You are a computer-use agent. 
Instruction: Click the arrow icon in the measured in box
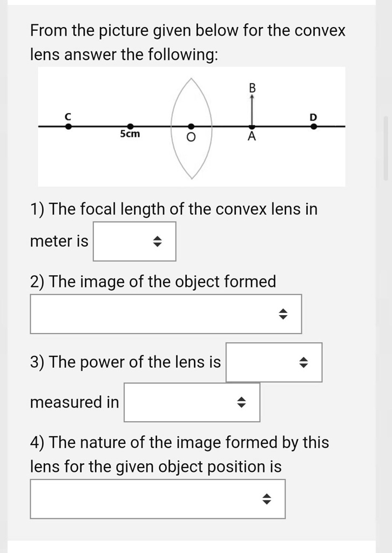click(x=242, y=402)
